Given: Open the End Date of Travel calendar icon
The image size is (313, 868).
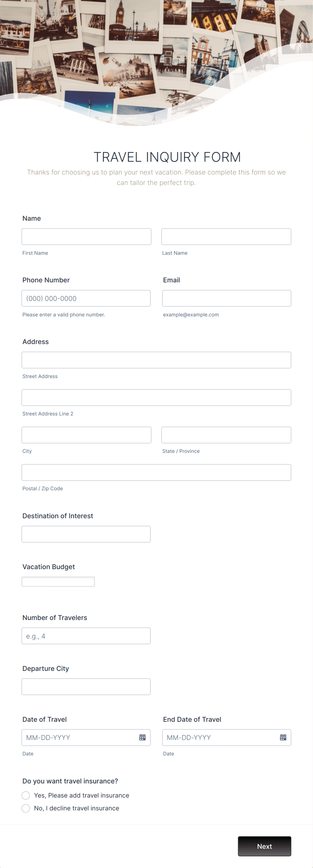Looking at the screenshot, I should point(283,738).
